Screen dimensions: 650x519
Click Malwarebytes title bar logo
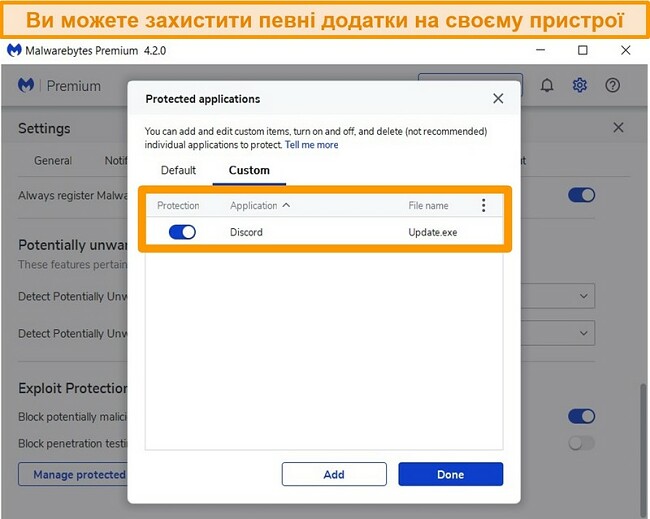[14, 51]
